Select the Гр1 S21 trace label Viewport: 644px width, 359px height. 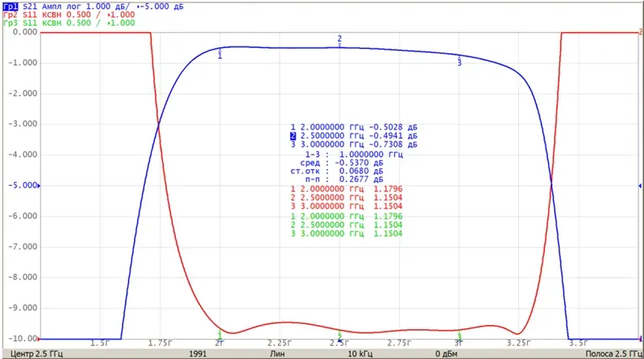coord(93,6)
